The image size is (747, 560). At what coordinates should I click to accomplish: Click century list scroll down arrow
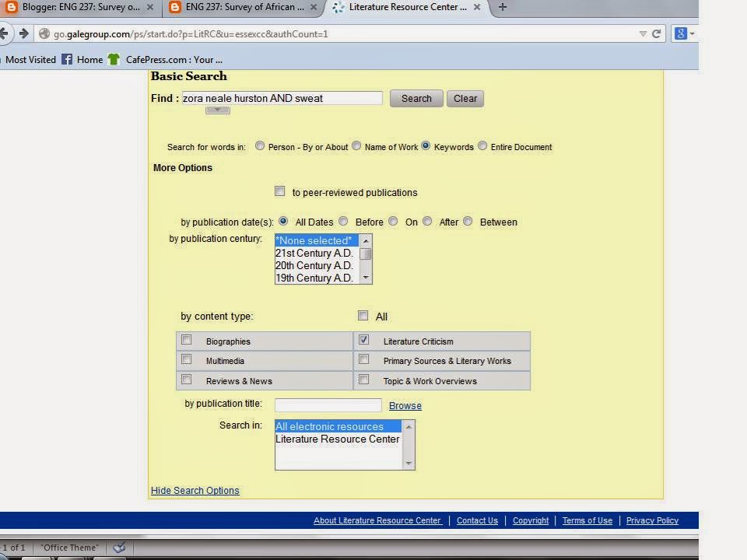click(x=366, y=277)
